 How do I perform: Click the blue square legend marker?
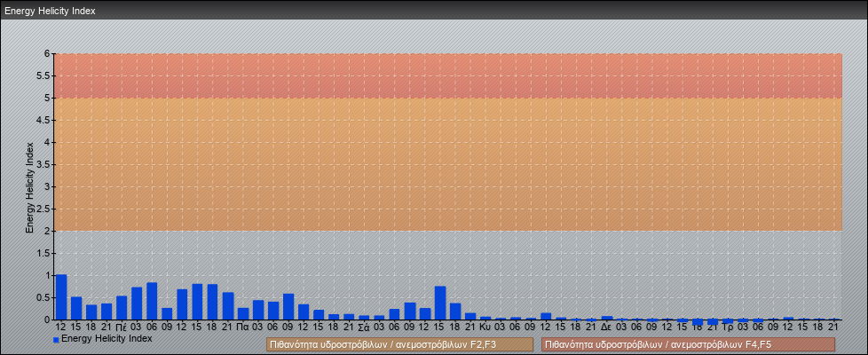[x=56, y=339]
